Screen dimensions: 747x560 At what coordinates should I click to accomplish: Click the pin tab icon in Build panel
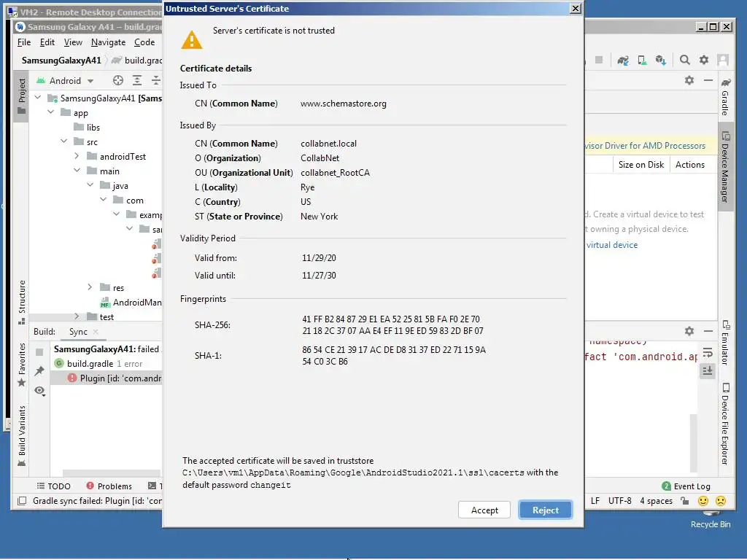[x=39, y=371]
